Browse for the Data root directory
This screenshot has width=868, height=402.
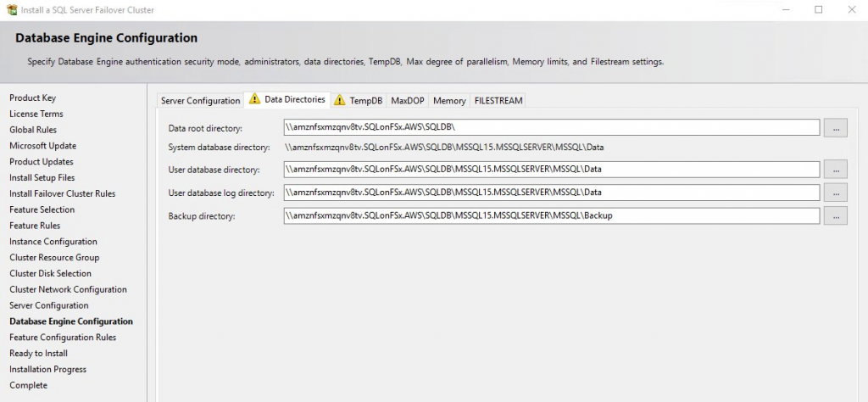pos(835,127)
